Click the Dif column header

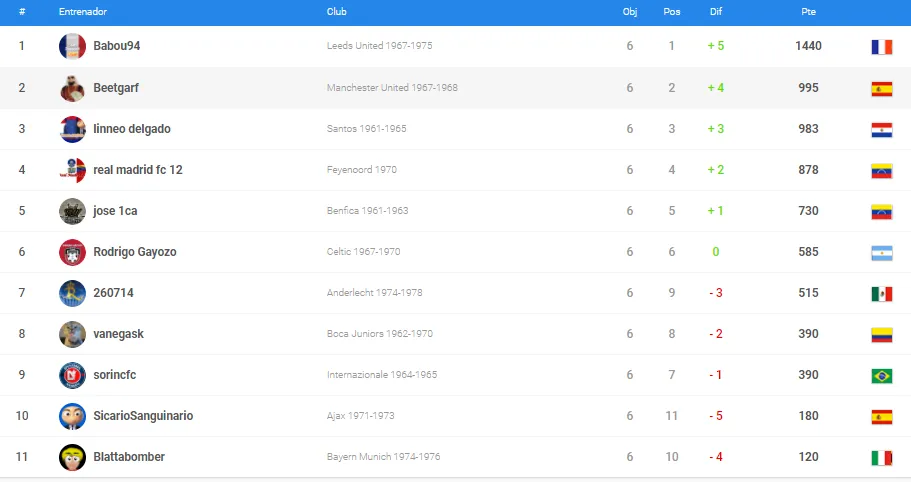tap(716, 12)
